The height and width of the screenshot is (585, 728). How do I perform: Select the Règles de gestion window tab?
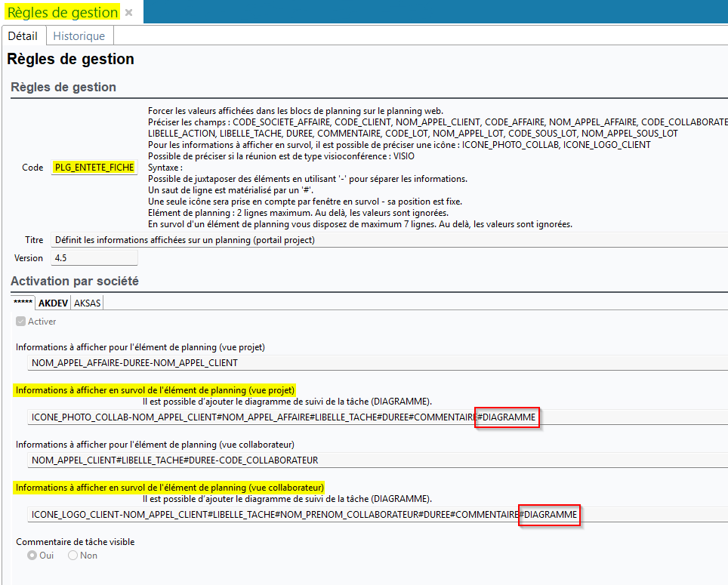[x=63, y=12]
